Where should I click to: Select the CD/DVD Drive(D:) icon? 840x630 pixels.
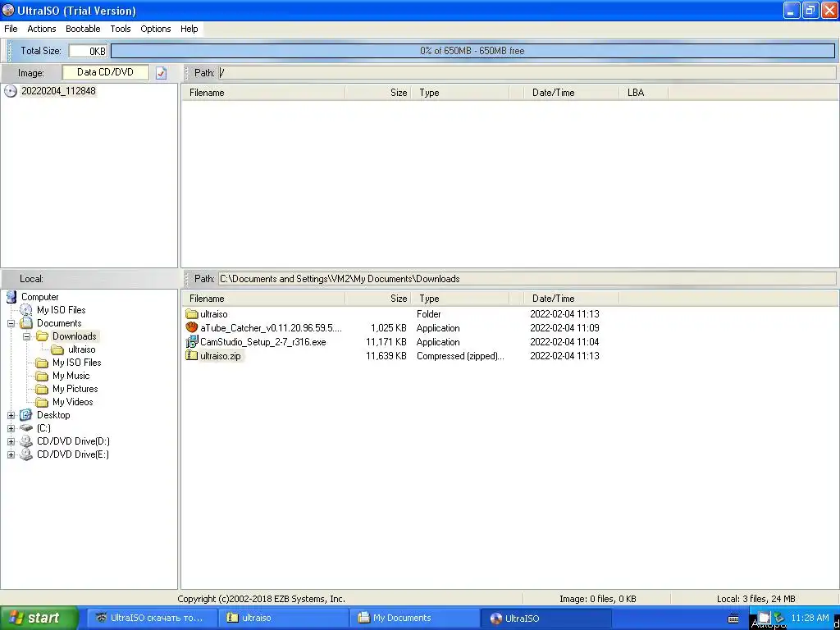25,441
